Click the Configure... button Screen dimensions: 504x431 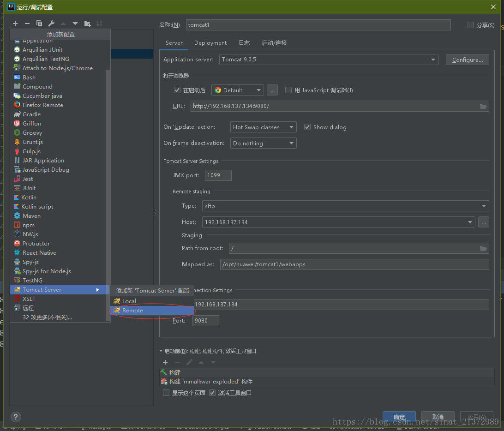pyautogui.click(x=468, y=60)
